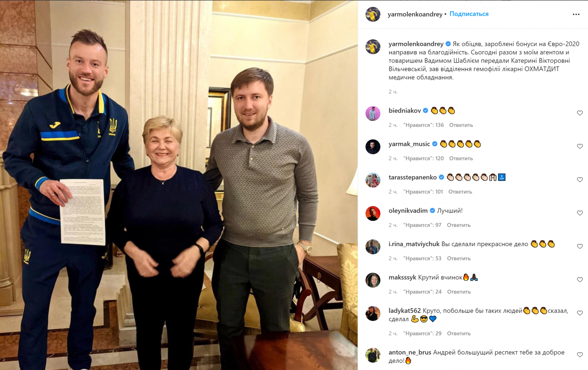Open yarmak_music's profile avatar
Viewport: 588px width, 370px height.
pyautogui.click(x=373, y=147)
